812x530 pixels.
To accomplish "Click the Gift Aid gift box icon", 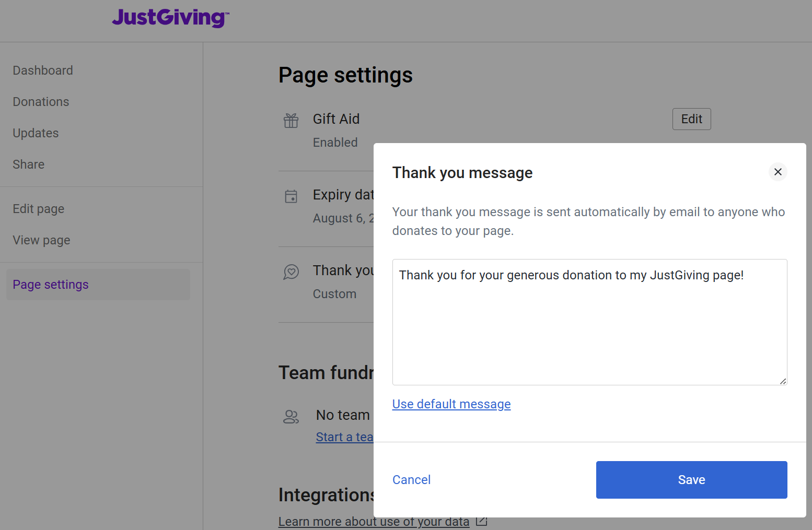I will (x=291, y=121).
